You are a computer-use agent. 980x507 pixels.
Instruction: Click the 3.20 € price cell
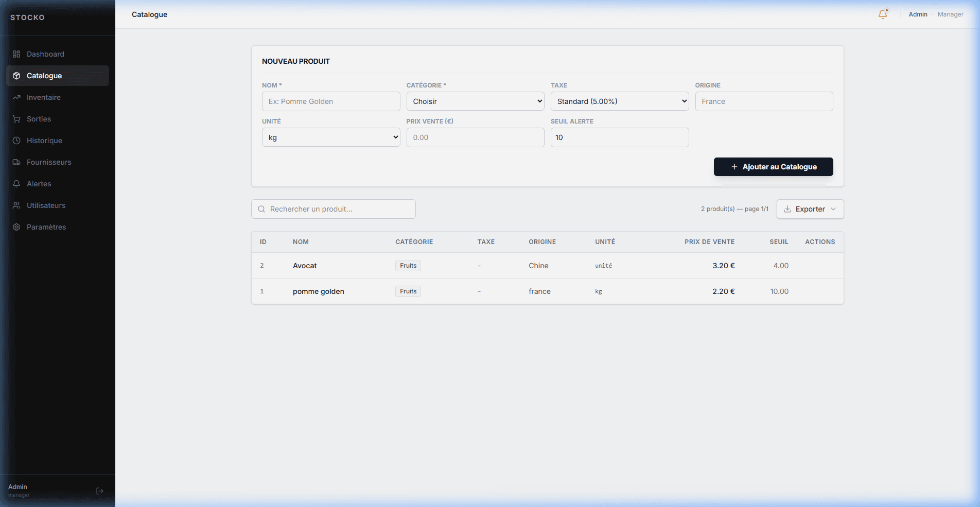coord(724,266)
